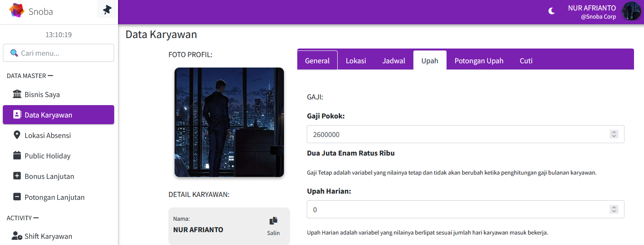Image resolution: width=644 pixels, height=245 pixels.
Task: Select the Upah tab
Action: 430,60
